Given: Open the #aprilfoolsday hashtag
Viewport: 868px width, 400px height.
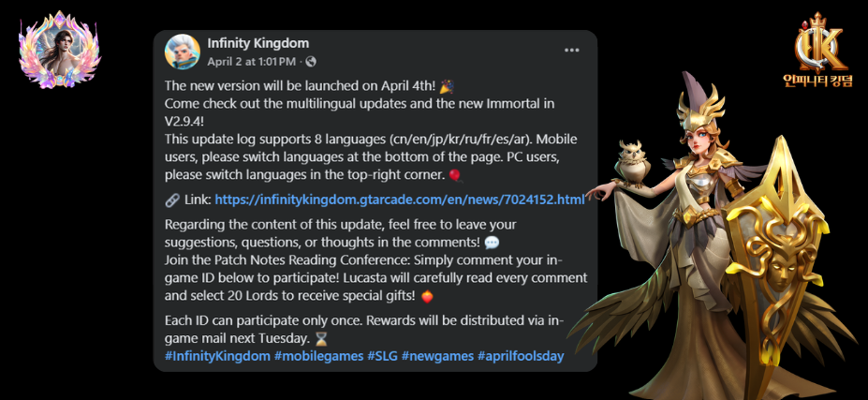Looking at the screenshot, I should click(521, 356).
